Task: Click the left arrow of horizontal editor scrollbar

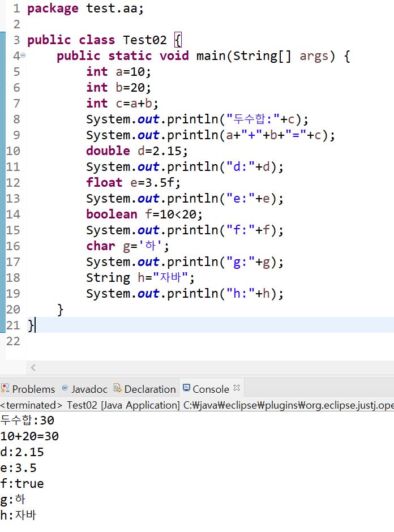Action: point(33,367)
